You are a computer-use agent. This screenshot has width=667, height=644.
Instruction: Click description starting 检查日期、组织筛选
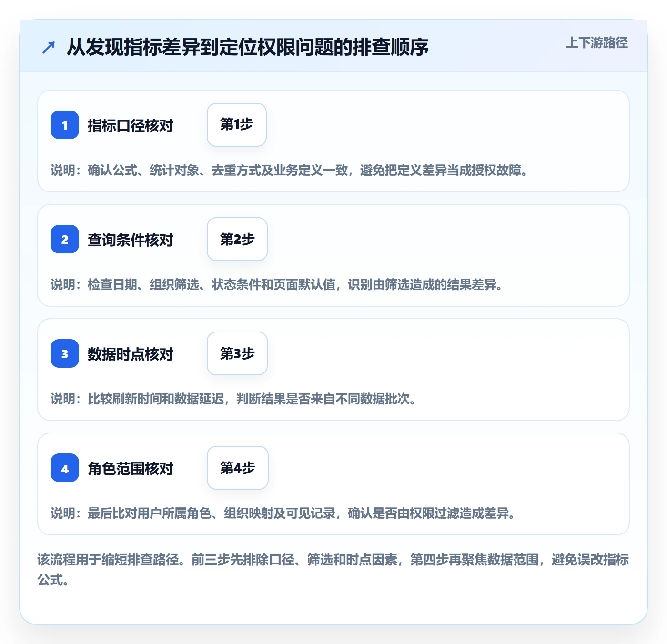(278, 285)
